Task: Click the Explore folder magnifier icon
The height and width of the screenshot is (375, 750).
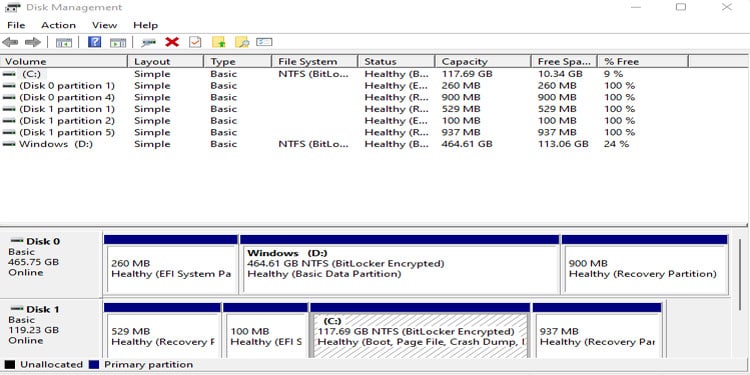Action: pos(242,42)
